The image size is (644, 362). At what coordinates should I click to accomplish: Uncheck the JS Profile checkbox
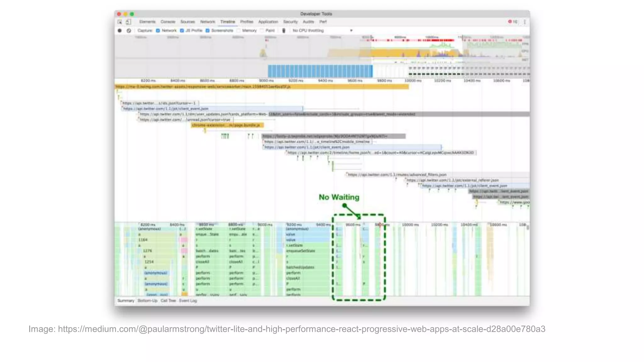pyautogui.click(x=182, y=31)
